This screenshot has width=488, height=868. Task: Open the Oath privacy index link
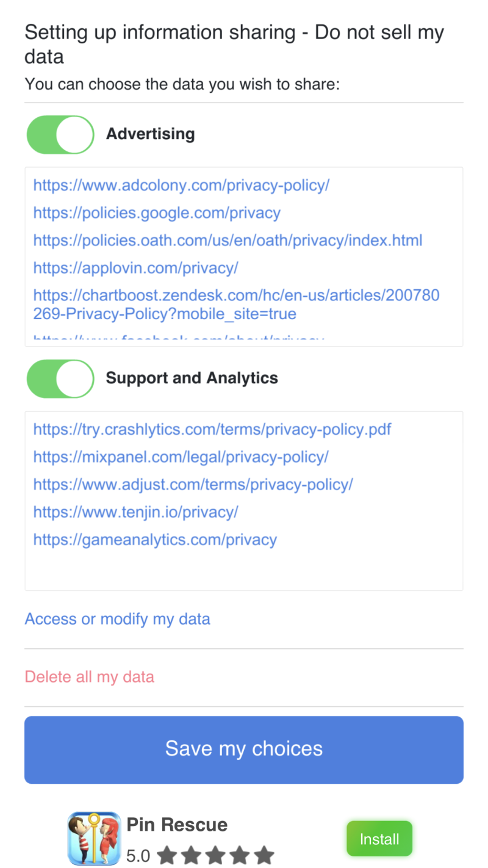(228, 241)
